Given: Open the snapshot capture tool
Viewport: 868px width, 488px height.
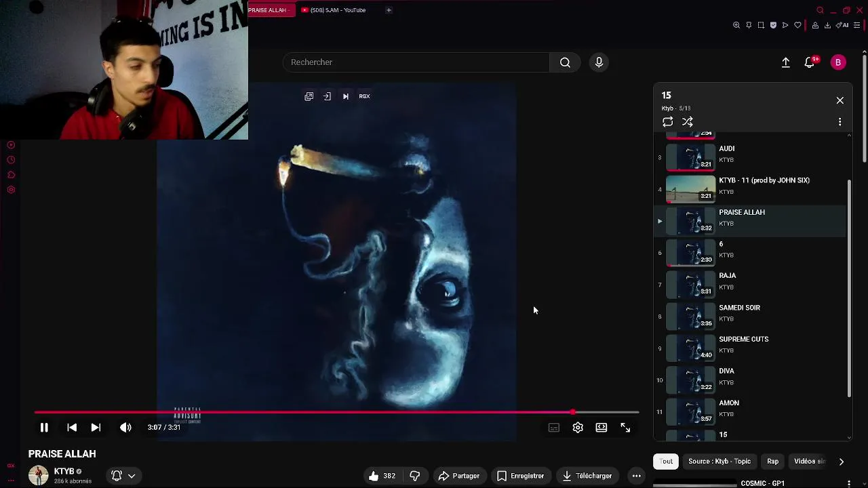Looking at the screenshot, I should [x=761, y=25].
